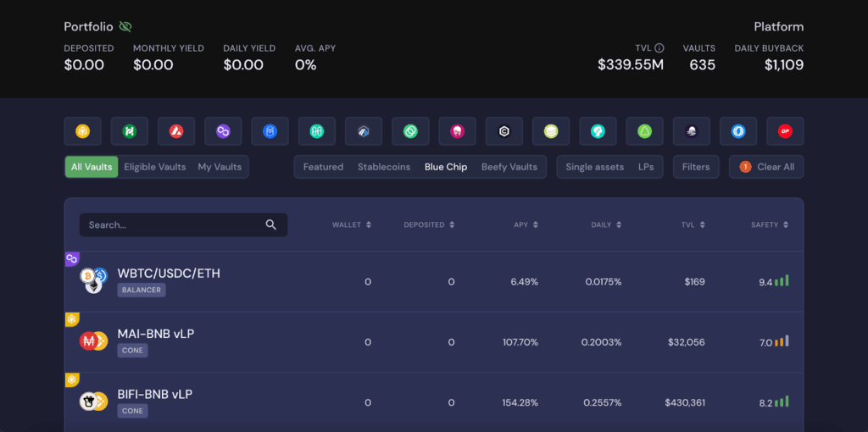868x432 pixels.
Task: Filter by the Cronos chain icon
Action: point(504,131)
